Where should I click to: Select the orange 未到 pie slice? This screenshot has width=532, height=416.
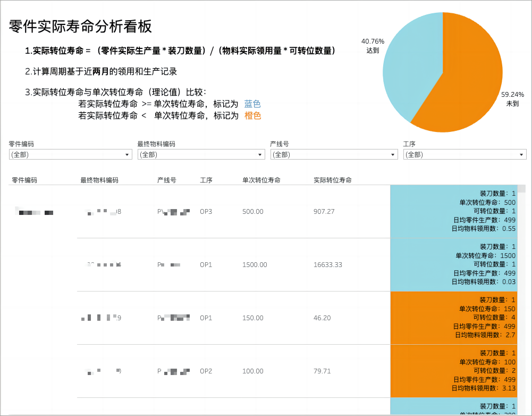point(468,80)
